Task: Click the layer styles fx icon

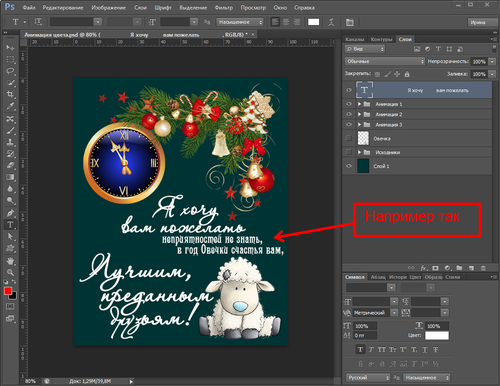Action: pyautogui.click(x=424, y=268)
